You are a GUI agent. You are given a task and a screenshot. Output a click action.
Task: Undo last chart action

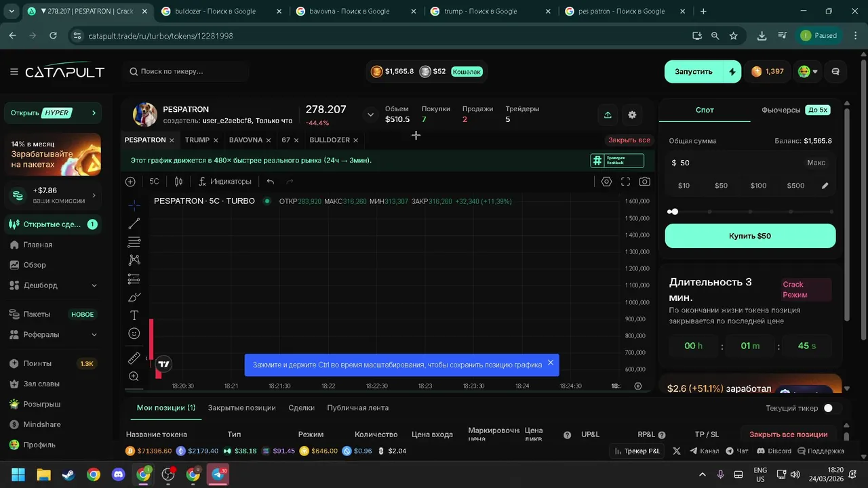pyautogui.click(x=271, y=182)
